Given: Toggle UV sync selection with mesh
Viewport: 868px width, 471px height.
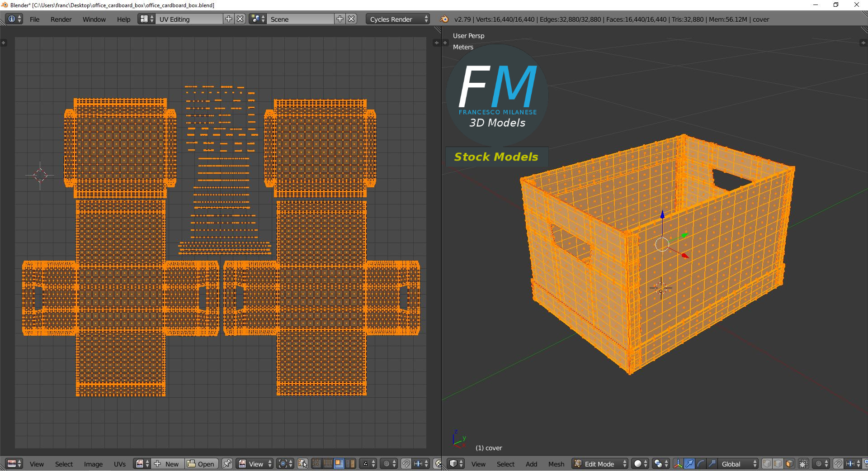Looking at the screenshot, I should [302, 464].
